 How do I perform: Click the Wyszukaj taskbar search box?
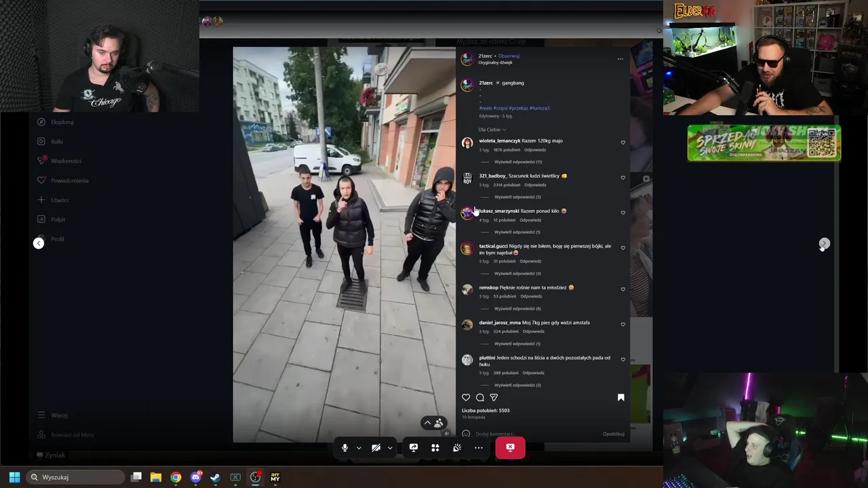(75, 477)
